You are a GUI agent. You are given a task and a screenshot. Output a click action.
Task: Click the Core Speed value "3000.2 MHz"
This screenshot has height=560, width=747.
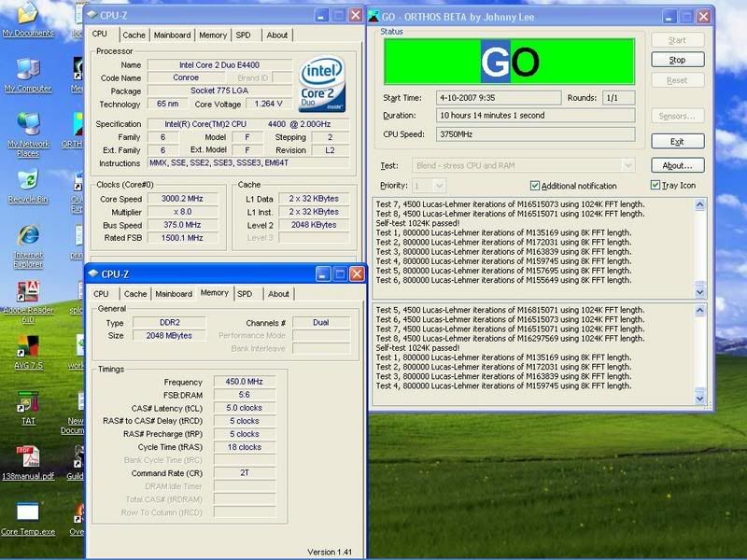(x=182, y=199)
